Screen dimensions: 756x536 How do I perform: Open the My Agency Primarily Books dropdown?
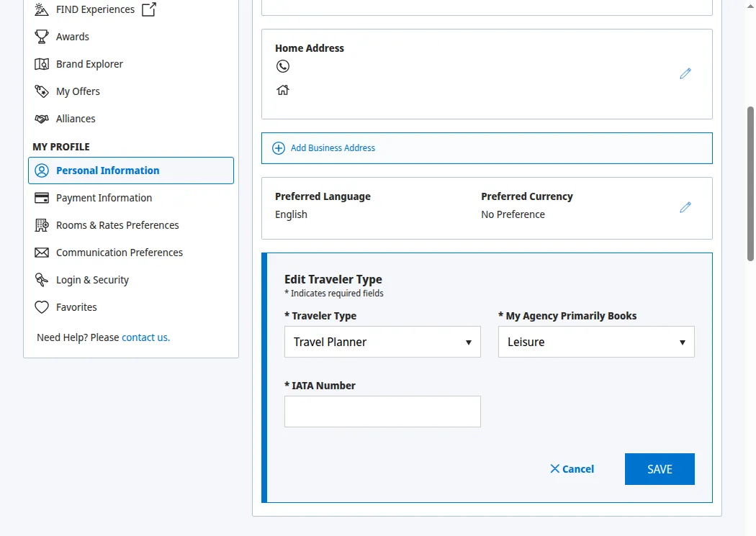click(596, 342)
